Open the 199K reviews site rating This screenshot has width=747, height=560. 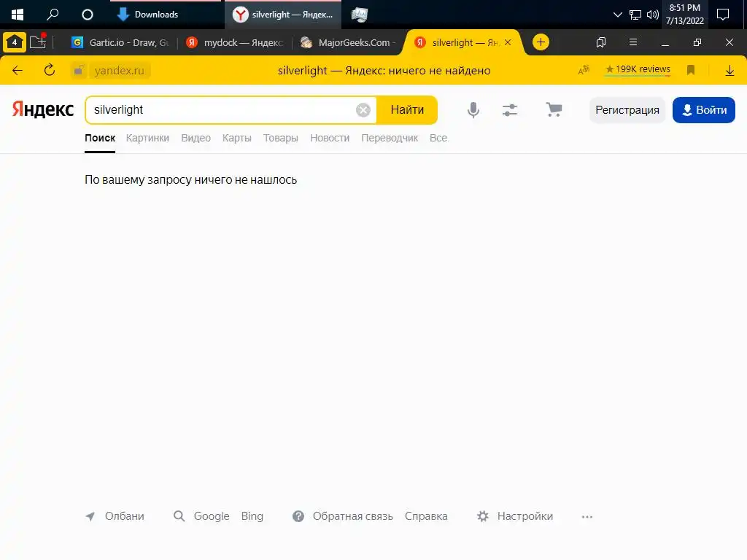point(638,69)
